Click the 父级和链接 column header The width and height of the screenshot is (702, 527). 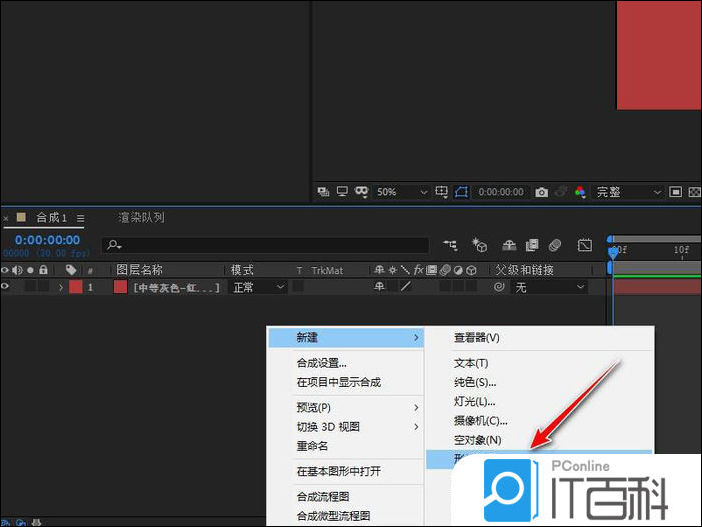524,270
